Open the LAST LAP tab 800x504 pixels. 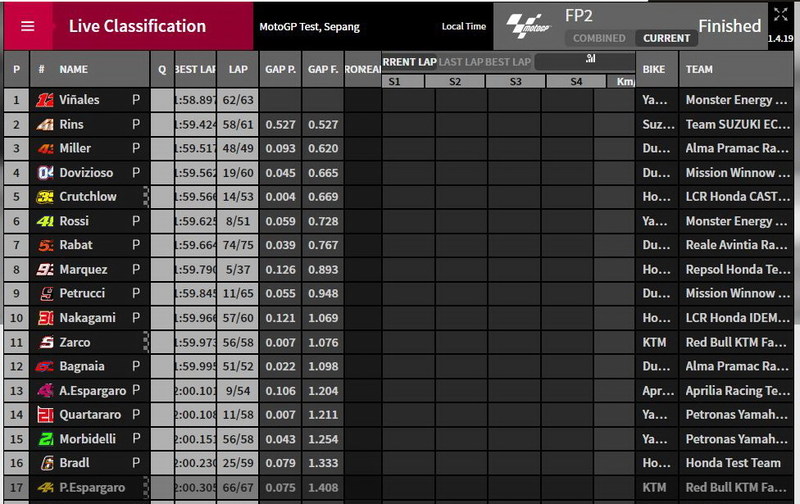click(x=461, y=62)
